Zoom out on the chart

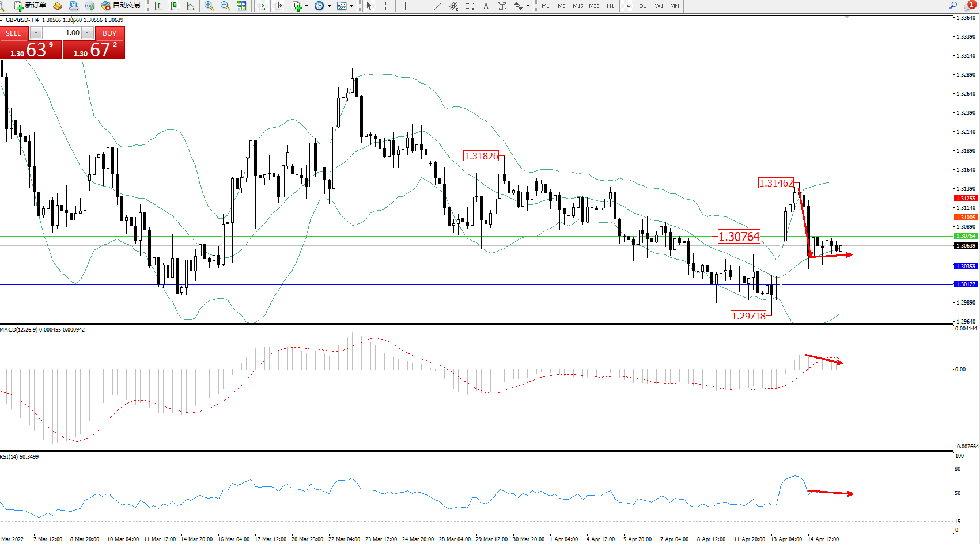click(x=225, y=6)
